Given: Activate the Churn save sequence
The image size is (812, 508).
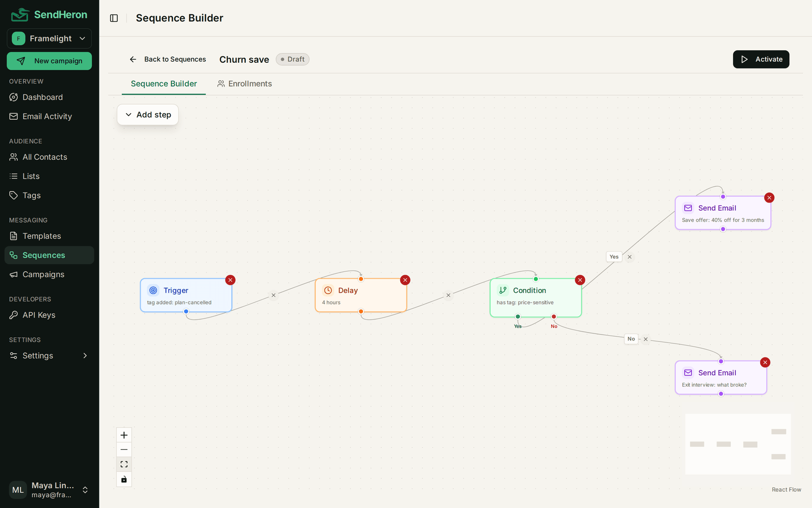Looking at the screenshot, I should [761, 59].
